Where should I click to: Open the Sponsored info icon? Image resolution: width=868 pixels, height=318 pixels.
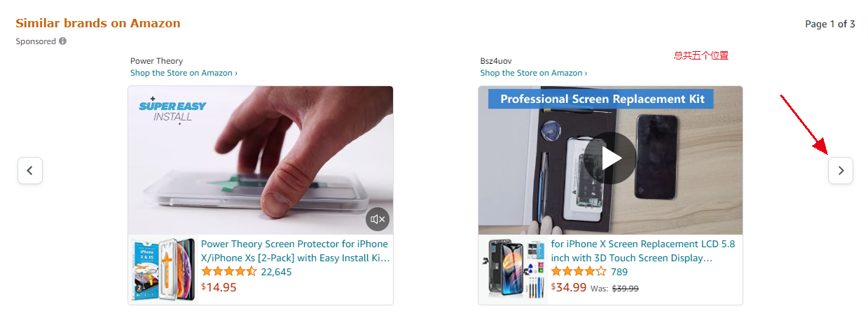(63, 41)
